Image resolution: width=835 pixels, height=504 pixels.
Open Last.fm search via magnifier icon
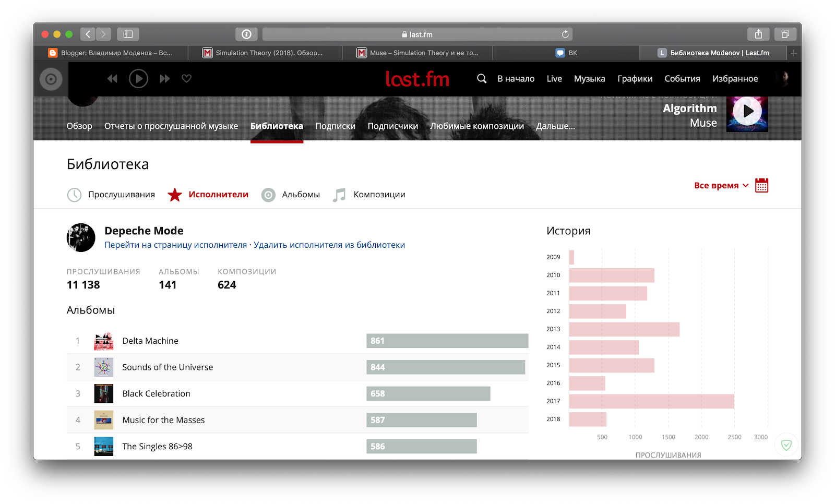coord(482,79)
